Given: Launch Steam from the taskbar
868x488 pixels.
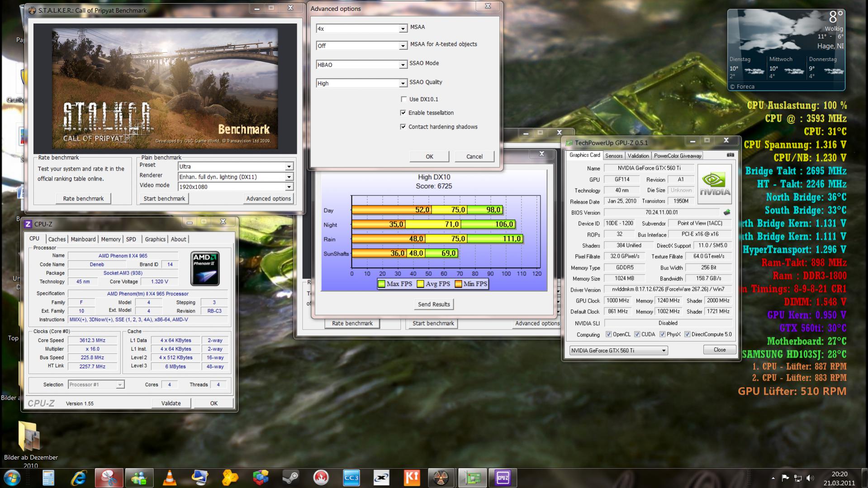Looking at the screenshot, I should [x=290, y=478].
